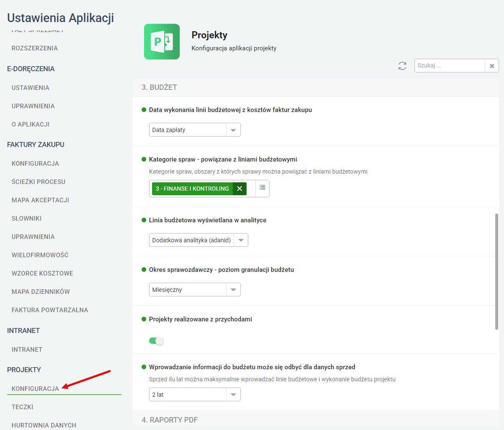Image resolution: width=504 pixels, height=430 pixels.
Task: Click the 3. BUDŻET section header
Action: pyautogui.click(x=316, y=87)
